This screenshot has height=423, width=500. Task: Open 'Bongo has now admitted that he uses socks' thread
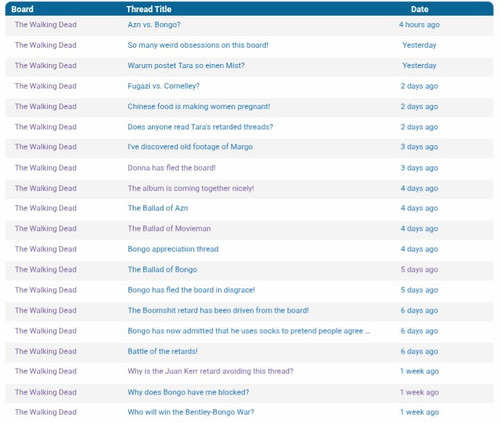249,331
